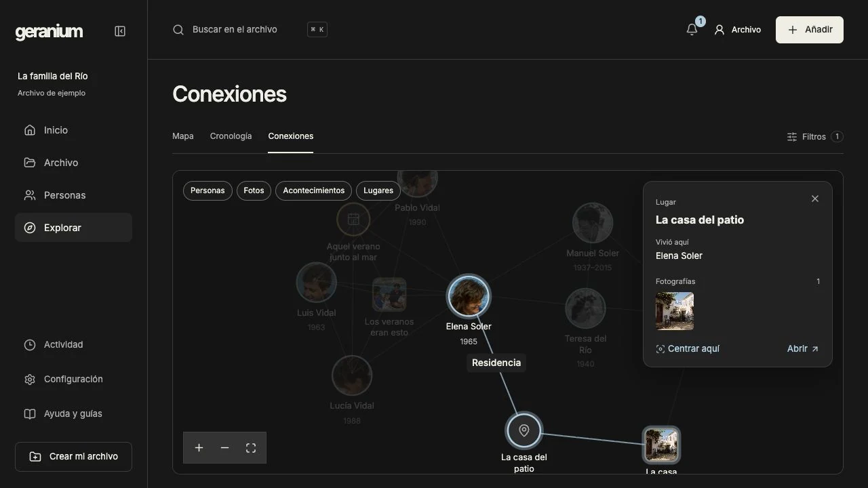
Task: Open Configuración settings
Action: pos(73,380)
